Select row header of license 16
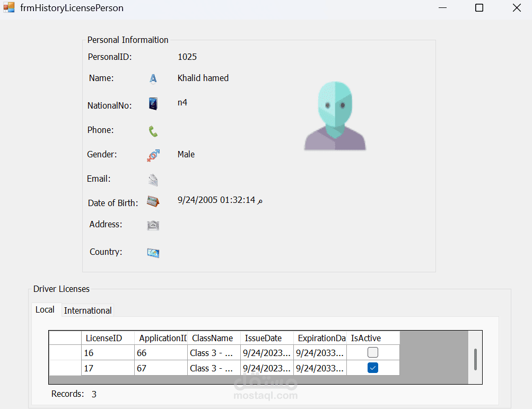This screenshot has width=532, height=409. pyautogui.click(x=65, y=352)
